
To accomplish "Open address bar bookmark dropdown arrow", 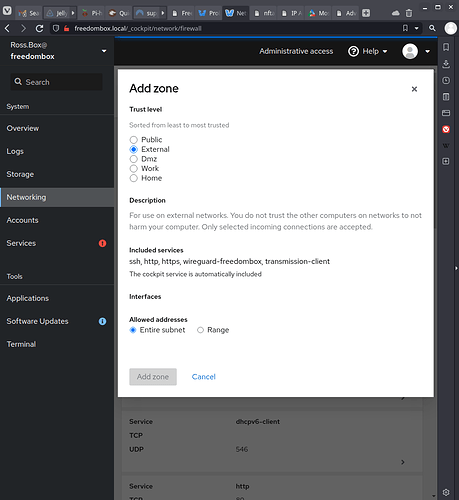I will [x=417, y=28].
